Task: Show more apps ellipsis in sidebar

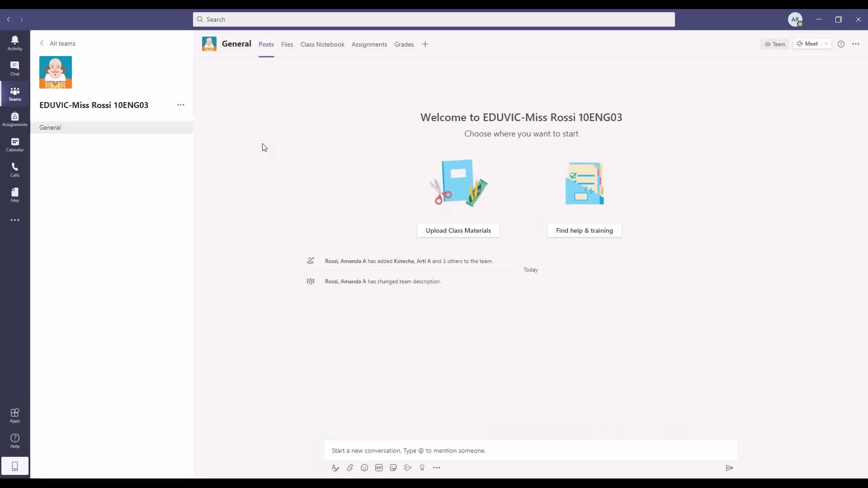Action: pos(15,220)
